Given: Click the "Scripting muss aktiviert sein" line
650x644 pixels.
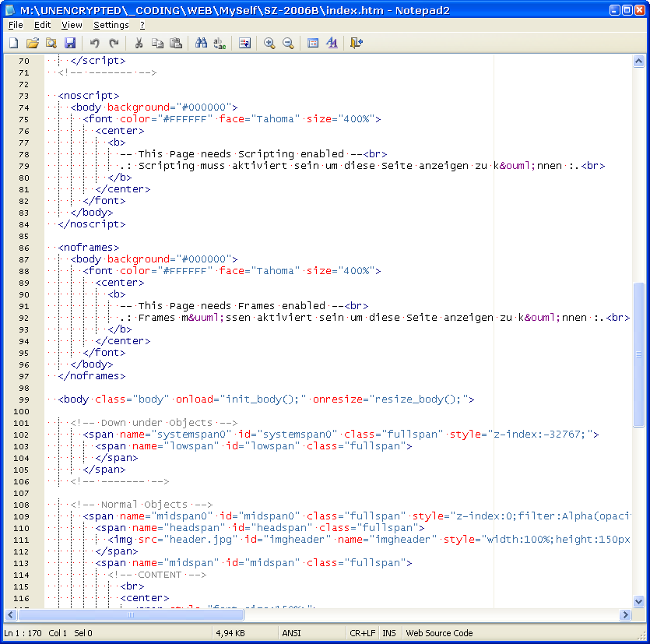Looking at the screenshot, I should click(x=362, y=166).
